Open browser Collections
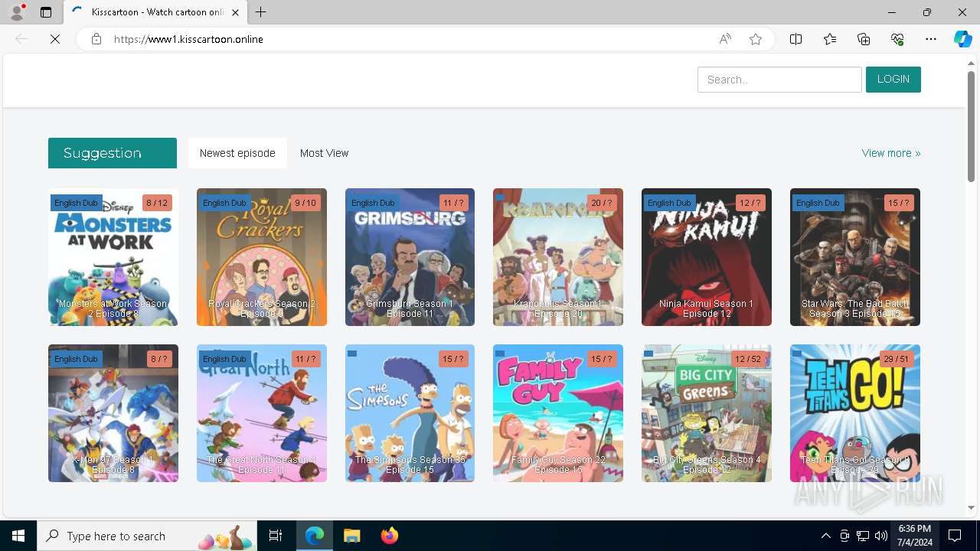Image resolution: width=980 pixels, height=551 pixels. [x=864, y=39]
